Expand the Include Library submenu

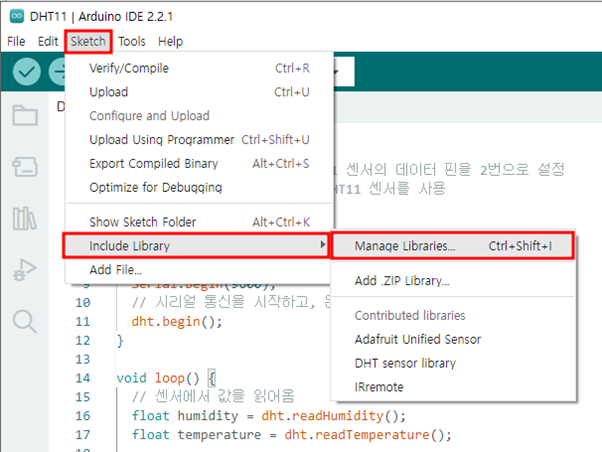click(196, 245)
